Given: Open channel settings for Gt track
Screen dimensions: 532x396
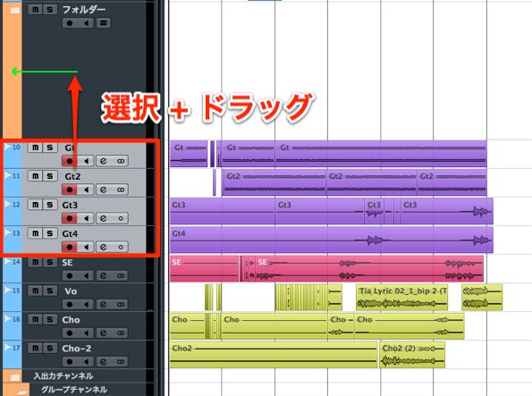Looking at the screenshot, I should (104, 161).
